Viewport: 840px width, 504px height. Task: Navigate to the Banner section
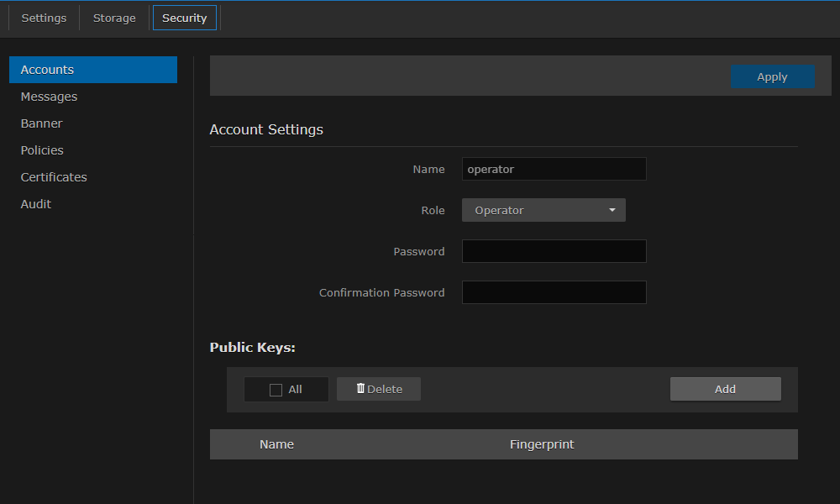[x=41, y=123]
